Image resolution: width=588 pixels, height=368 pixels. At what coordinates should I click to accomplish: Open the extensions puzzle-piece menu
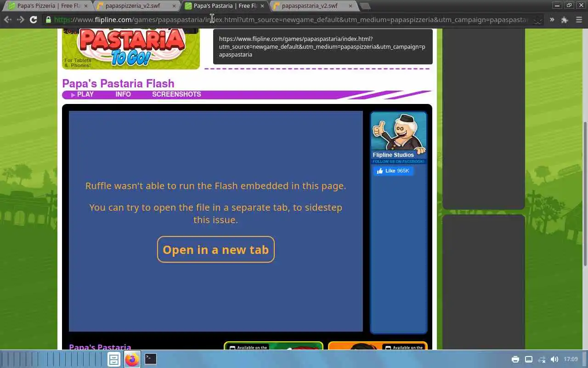coord(565,20)
